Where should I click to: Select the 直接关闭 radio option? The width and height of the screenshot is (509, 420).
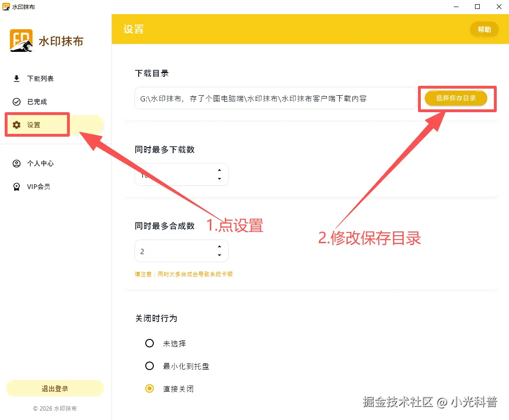coord(150,388)
